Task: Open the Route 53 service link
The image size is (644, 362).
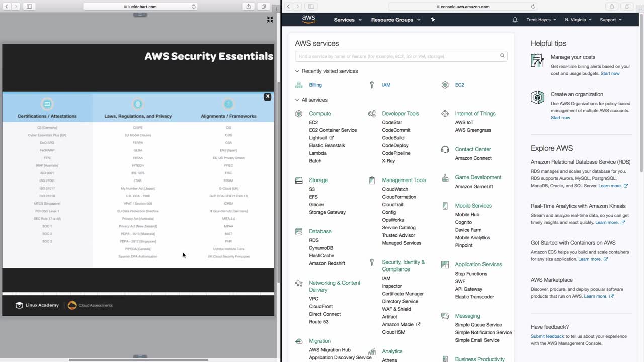Action: pyautogui.click(x=318, y=322)
